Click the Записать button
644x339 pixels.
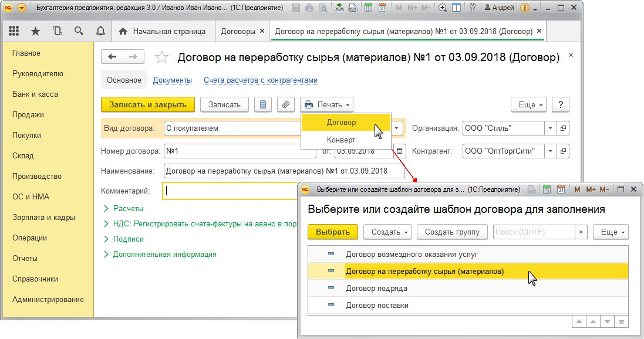(x=224, y=104)
